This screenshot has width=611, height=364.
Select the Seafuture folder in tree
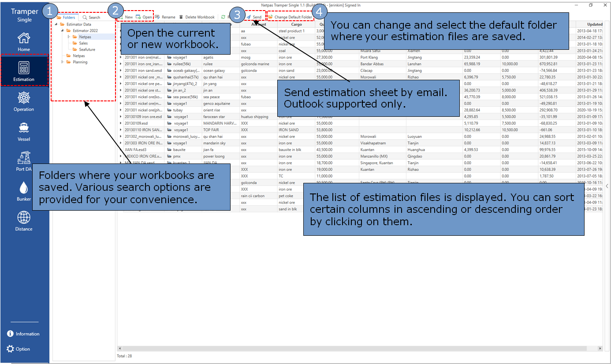tap(87, 50)
